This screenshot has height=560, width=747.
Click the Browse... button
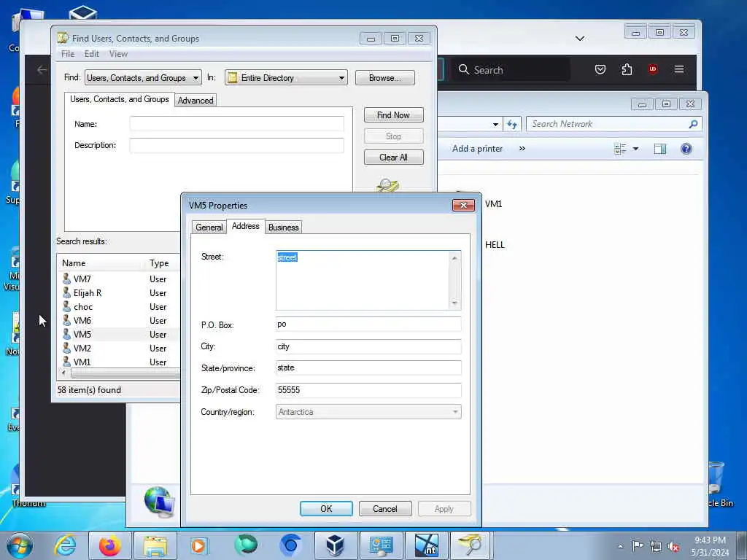[385, 77]
